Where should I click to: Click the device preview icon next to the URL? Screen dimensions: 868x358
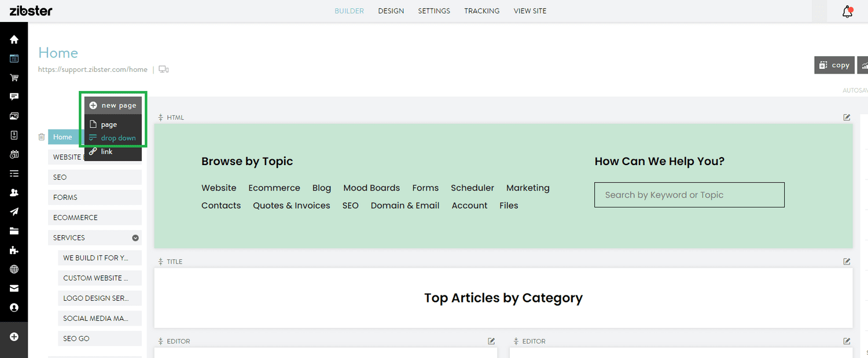tap(163, 69)
